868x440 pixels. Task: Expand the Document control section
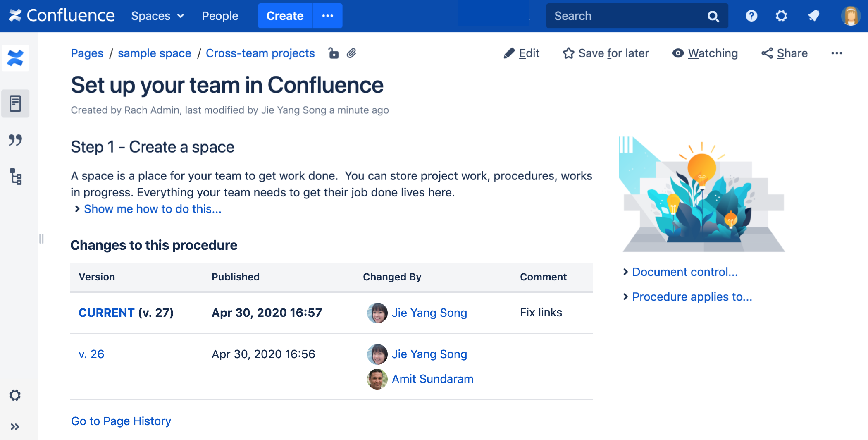tap(684, 272)
